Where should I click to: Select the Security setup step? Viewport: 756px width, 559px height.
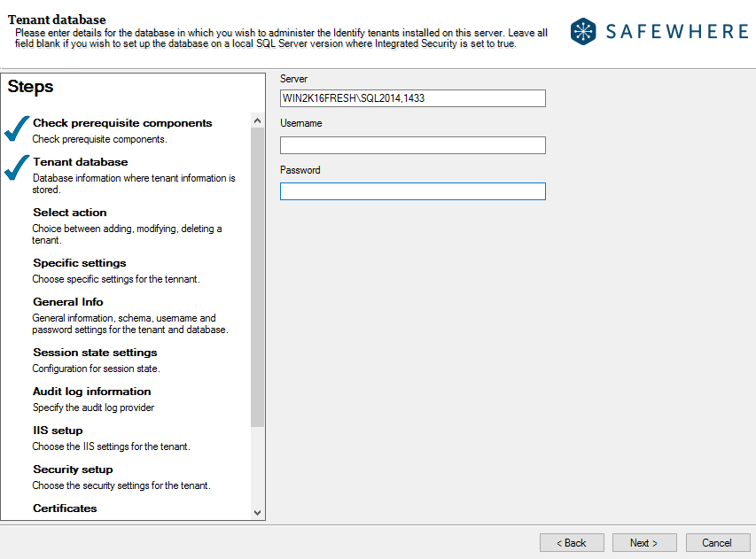(73, 470)
